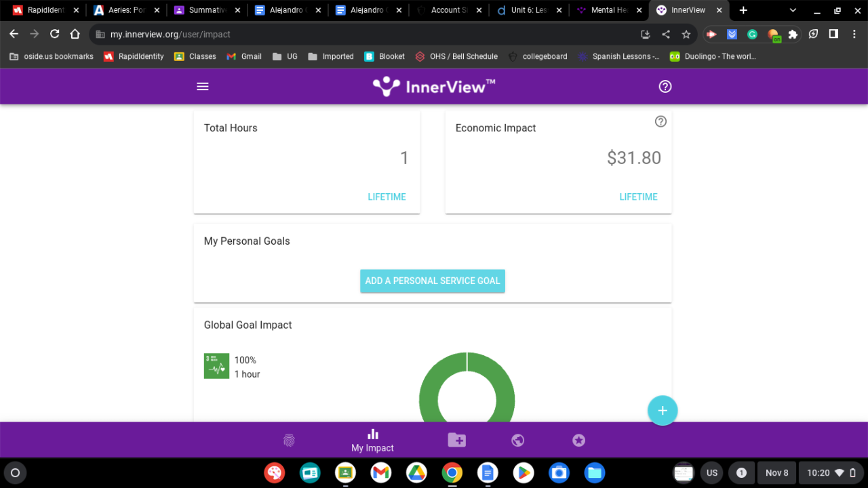Click LIFETIME under Economic Impact
Screen dimensions: 868x488
638,197
